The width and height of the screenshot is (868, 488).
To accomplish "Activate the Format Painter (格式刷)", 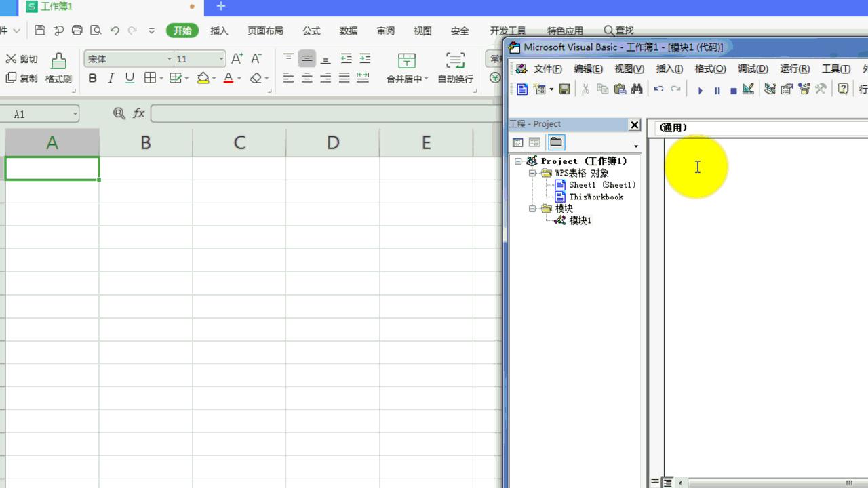I will (58, 68).
